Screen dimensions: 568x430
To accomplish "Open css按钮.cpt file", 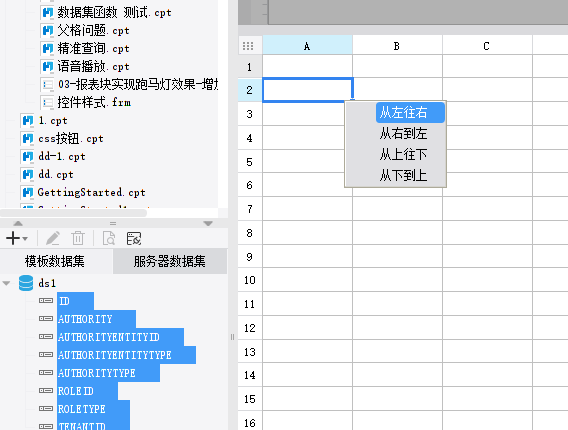I will pyautogui.click(x=71, y=138).
